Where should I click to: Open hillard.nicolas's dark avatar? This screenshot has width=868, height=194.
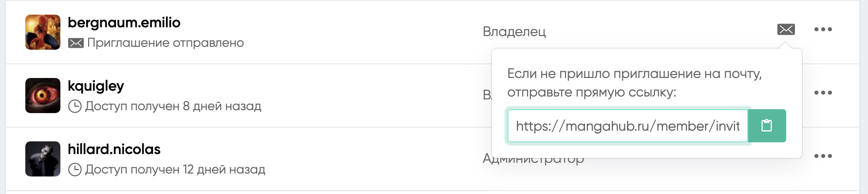pyautogui.click(x=43, y=159)
